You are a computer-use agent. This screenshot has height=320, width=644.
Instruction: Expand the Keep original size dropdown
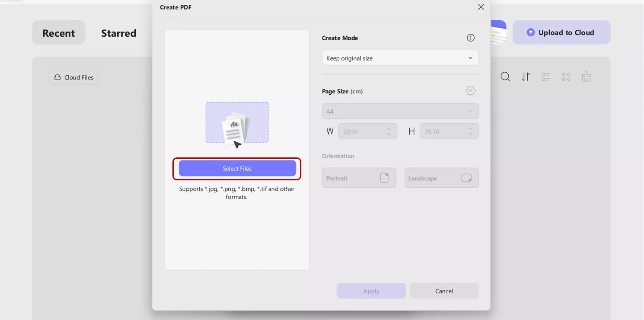pyautogui.click(x=400, y=58)
